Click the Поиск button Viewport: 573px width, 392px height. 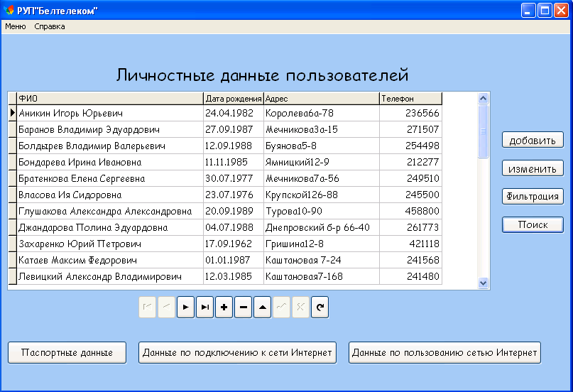pos(533,224)
